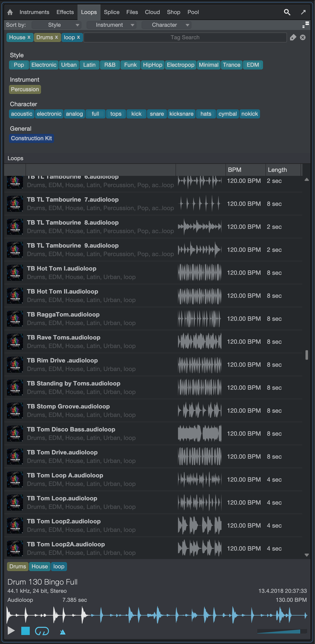Screen dimensions: 315x644
Task: Select TB TL Tambourine 9.audioloop
Action: [153, 250]
